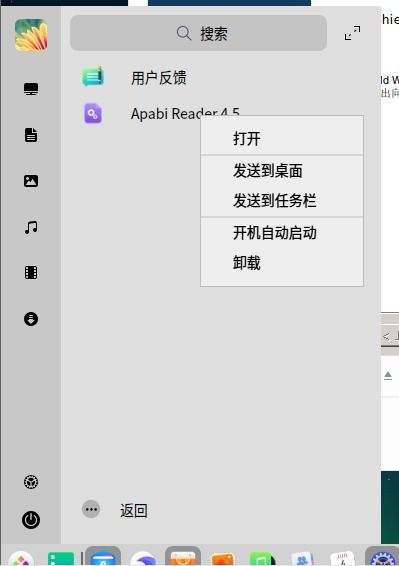This screenshot has height=566, width=399.
Task: Click the user avatar in launcher sidebar
Action: 31,35
